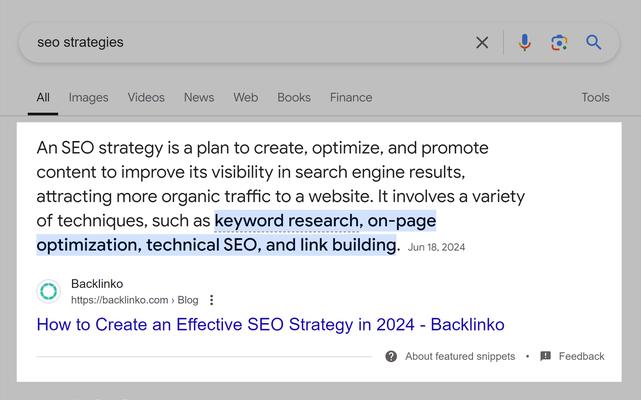Open How to Create an Effective SEO Strategy link

coord(270,325)
